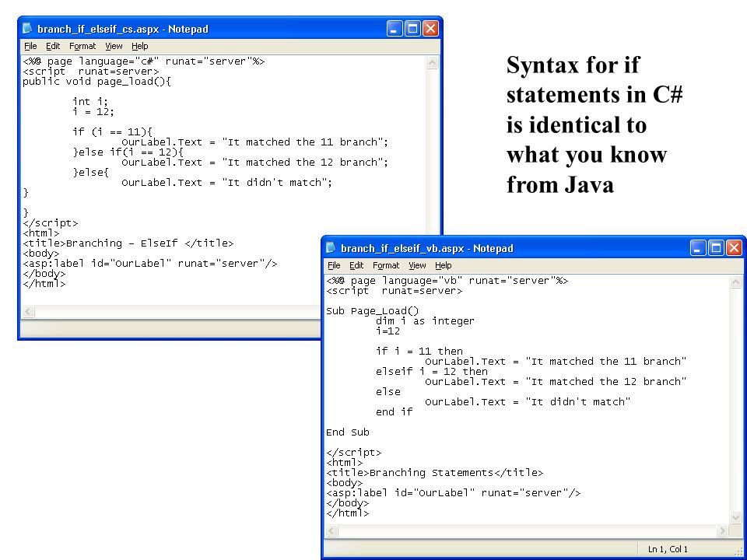This screenshot has height=560, width=747.
Task: Open Format menu in branch_if_elseif_cs.aspx Notepad
Action: [x=82, y=46]
